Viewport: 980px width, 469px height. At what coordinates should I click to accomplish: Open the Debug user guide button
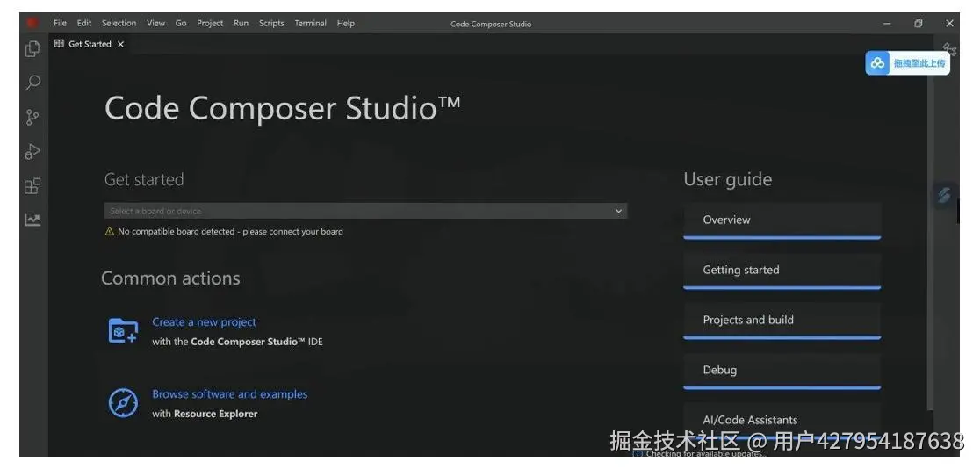tap(782, 371)
